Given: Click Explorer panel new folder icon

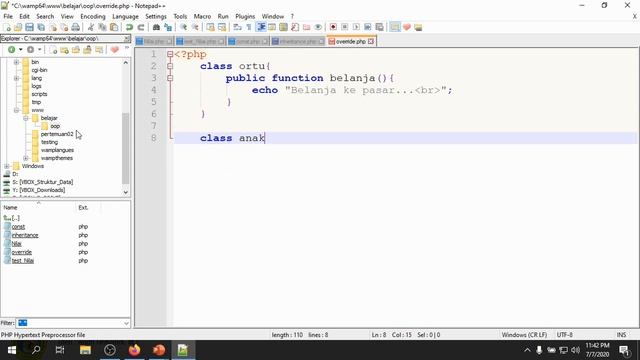Looking at the screenshot, I should pos(64,50).
